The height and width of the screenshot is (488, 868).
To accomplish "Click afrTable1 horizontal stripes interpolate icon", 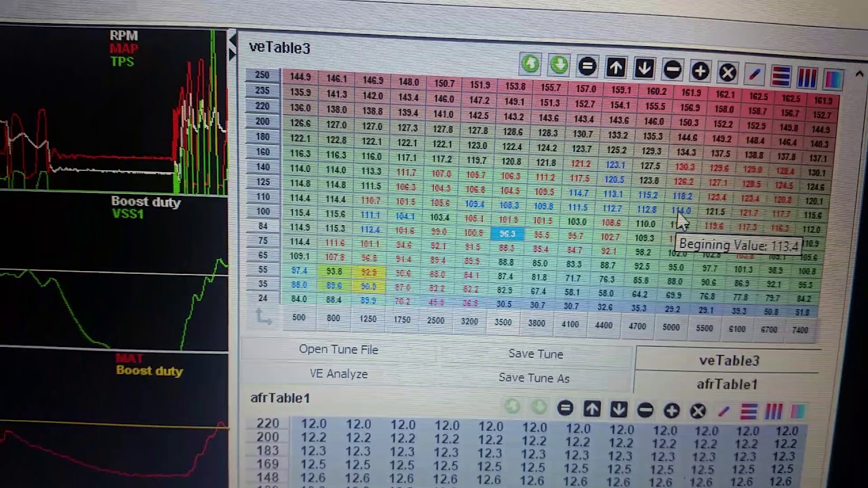I will coord(749,411).
